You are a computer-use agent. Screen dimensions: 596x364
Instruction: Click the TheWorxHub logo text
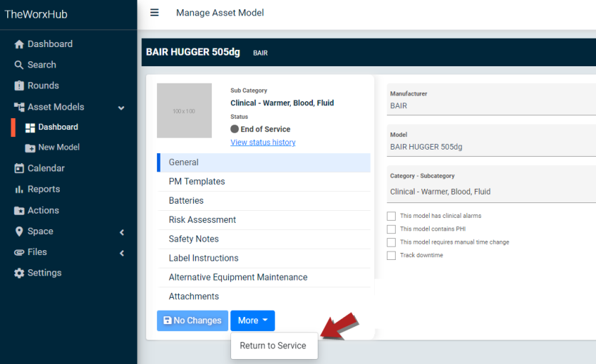(36, 14)
